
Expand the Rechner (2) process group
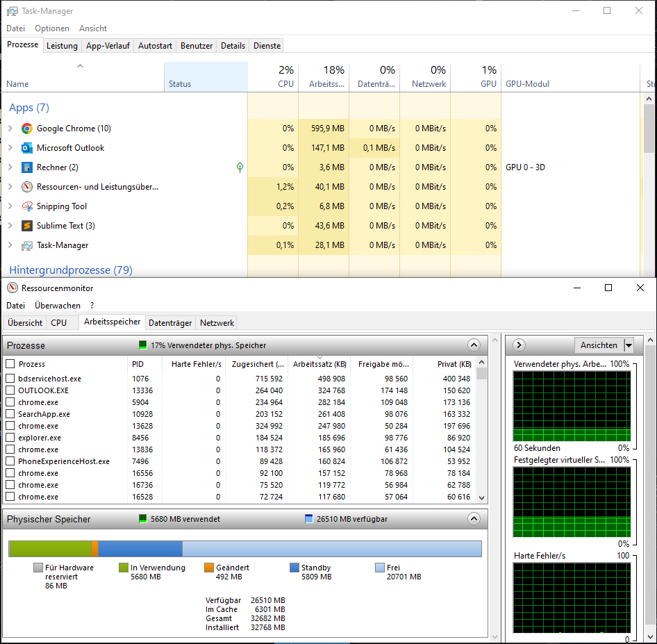pyautogui.click(x=10, y=167)
